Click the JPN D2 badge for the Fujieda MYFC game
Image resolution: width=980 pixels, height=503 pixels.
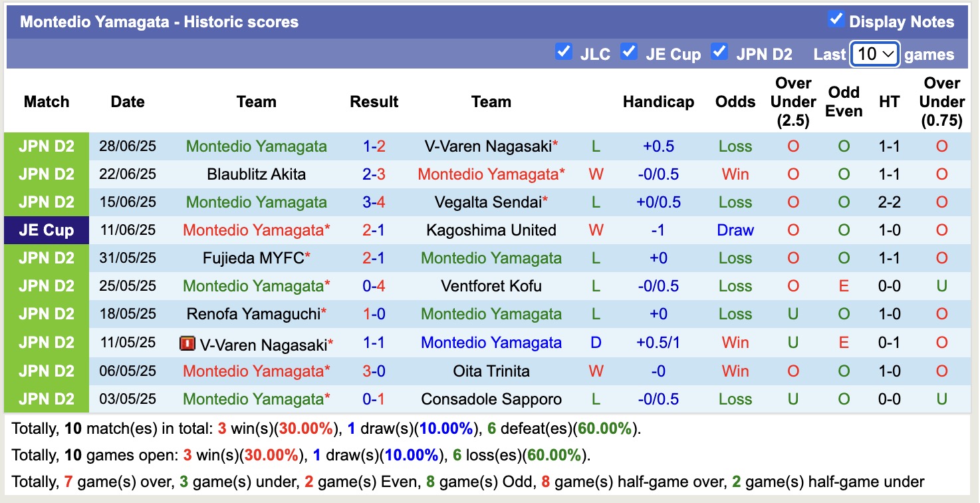pos(46,257)
